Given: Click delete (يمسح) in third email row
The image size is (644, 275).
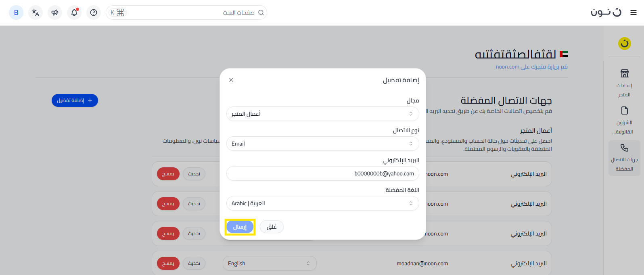Looking at the screenshot, I should (x=168, y=233).
